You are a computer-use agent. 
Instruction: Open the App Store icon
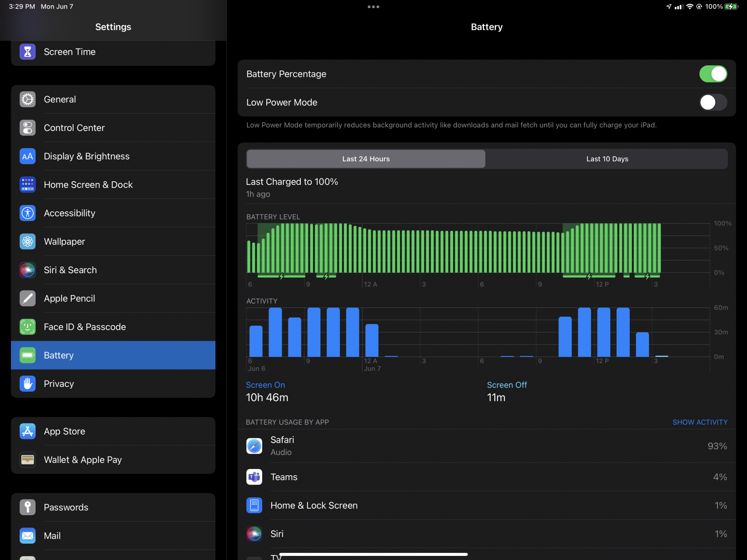click(28, 431)
